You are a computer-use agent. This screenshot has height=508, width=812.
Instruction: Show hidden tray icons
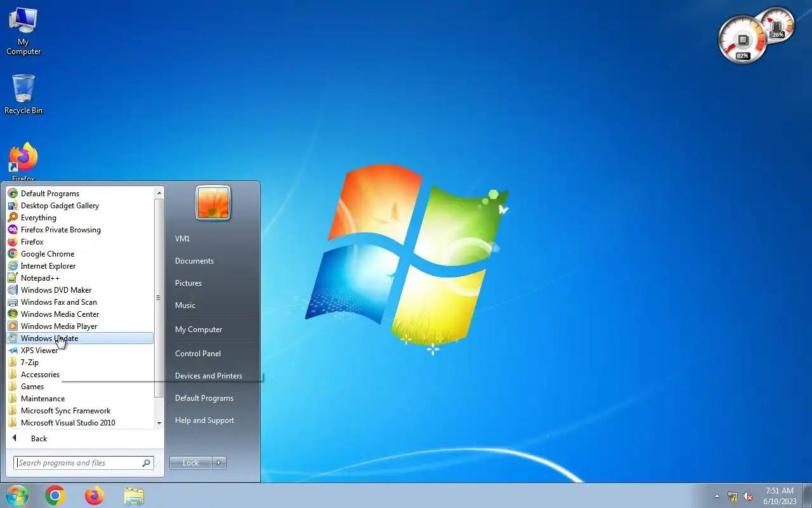coord(717,496)
